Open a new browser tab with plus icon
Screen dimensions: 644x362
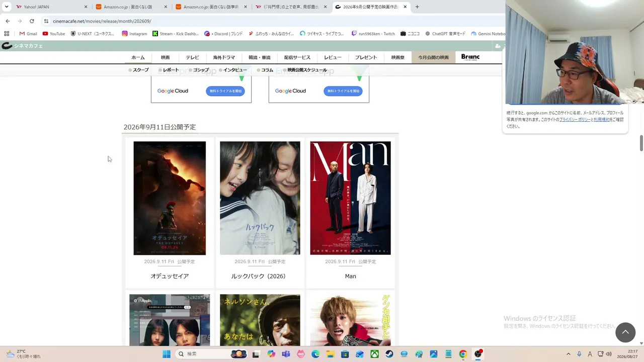(x=417, y=7)
